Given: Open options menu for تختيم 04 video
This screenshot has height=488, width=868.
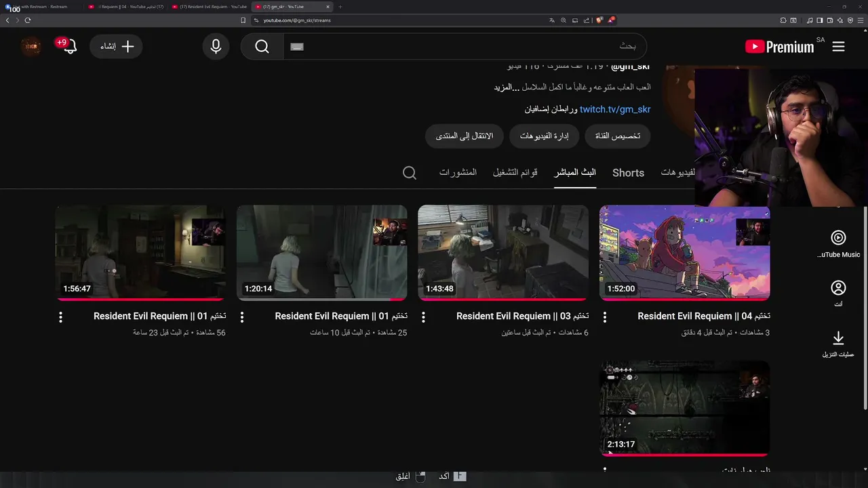Looking at the screenshot, I should pyautogui.click(x=605, y=317).
